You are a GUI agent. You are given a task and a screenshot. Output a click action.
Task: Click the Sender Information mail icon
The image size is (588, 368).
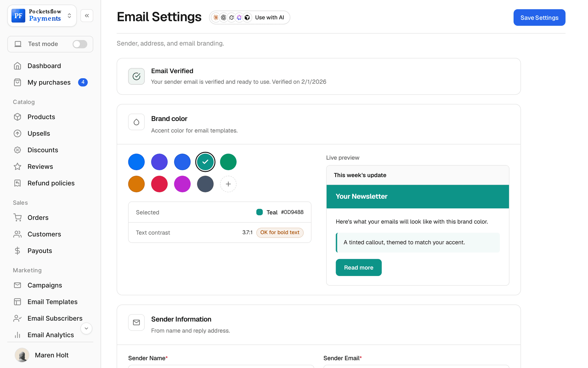pyautogui.click(x=136, y=323)
